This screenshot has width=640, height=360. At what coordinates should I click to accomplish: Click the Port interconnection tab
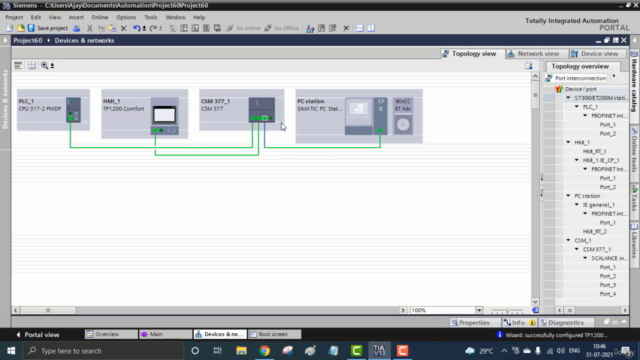point(576,78)
